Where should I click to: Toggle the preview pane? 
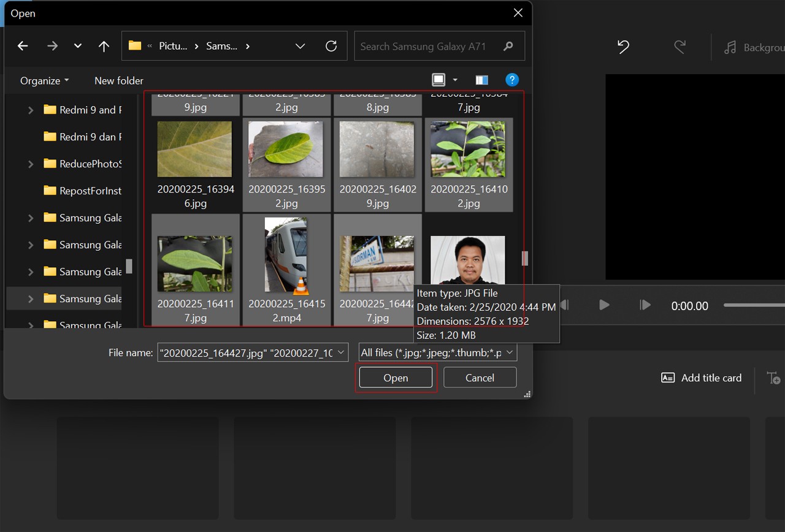pos(481,79)
